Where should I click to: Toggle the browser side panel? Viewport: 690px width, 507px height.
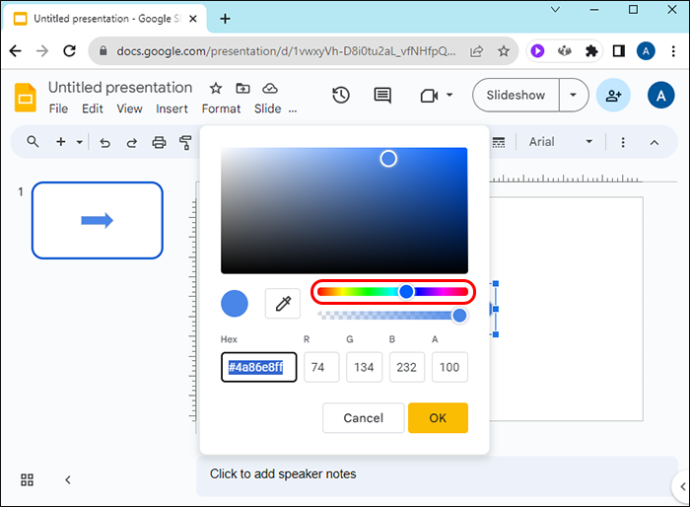coord(618,51)
